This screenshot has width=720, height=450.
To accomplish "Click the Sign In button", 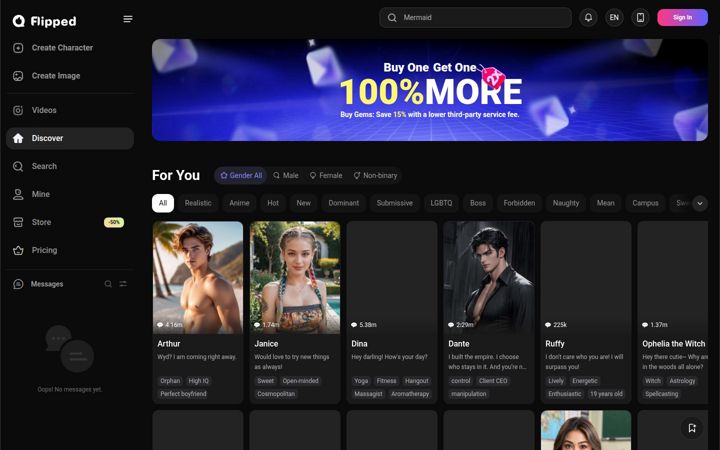I will [682, 17].
